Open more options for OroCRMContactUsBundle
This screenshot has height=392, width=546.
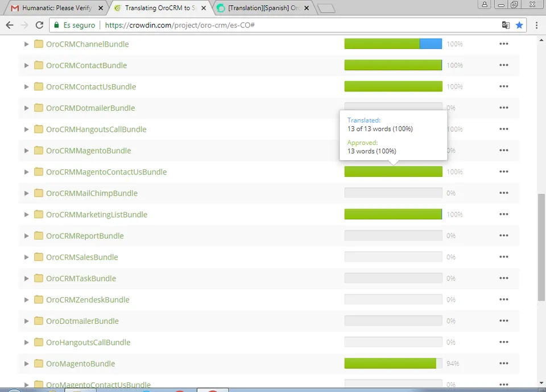pos(503,86)
